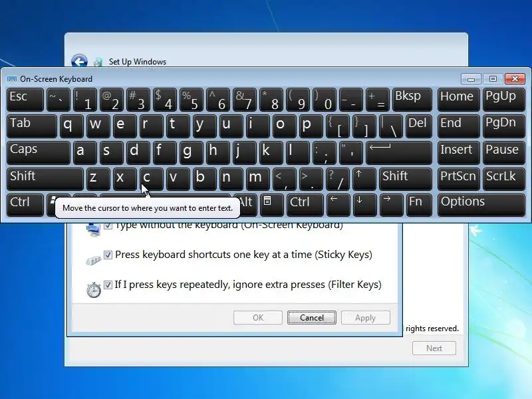Click the down arrow key
Screen dimensions: 532x399
click(364, 205)
